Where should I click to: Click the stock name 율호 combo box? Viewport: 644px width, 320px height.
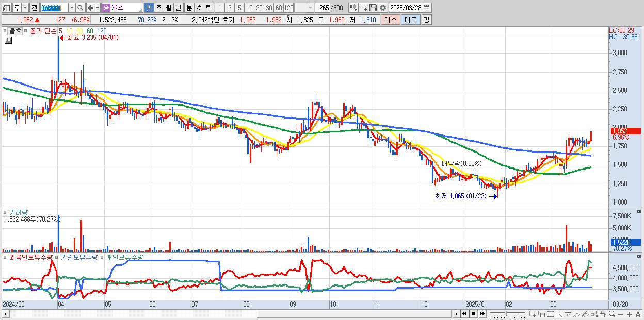[122, 8]
